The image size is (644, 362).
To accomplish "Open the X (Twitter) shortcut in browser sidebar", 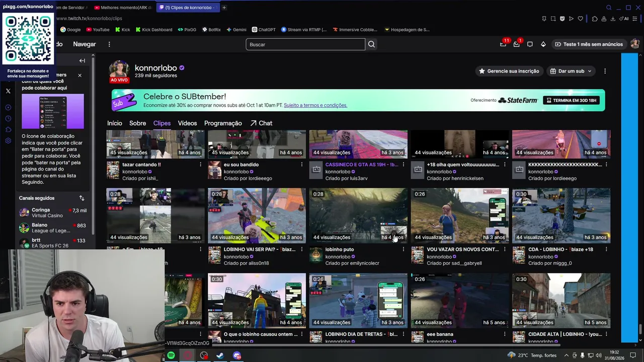I will pyautogui.click(x=8, y=91).
